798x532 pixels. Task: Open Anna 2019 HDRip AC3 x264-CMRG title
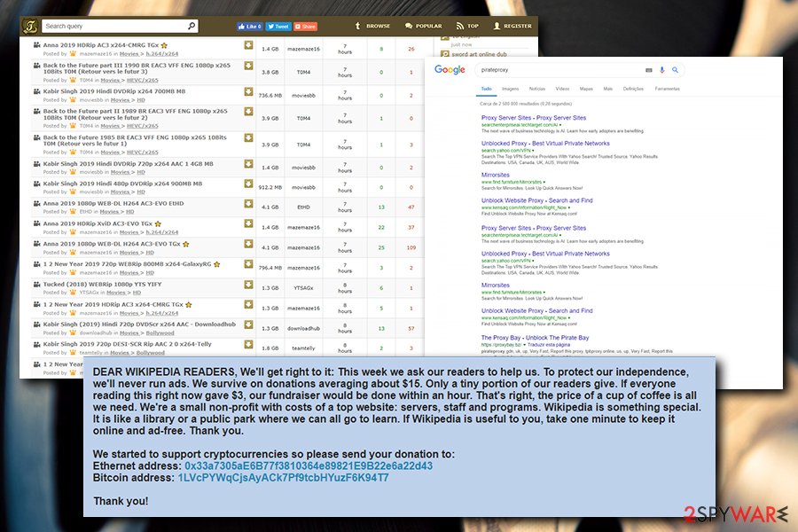101,45
